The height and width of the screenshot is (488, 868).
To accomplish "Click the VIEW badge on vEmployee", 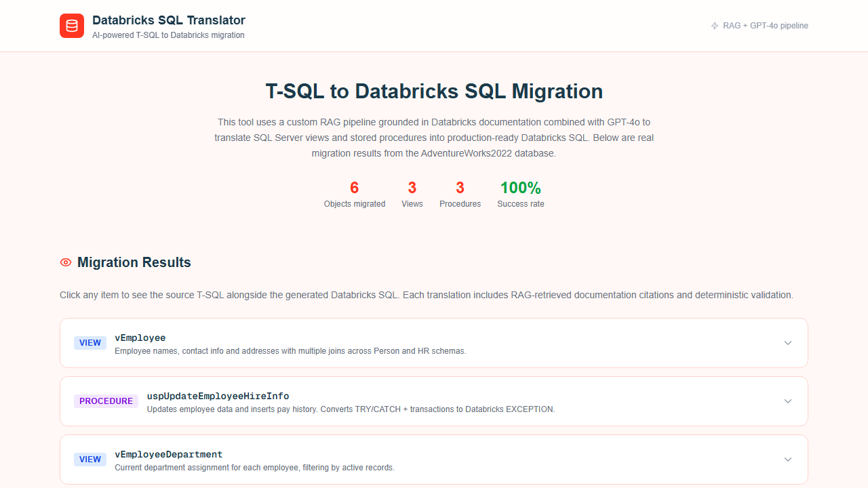I will coord(90,343).
